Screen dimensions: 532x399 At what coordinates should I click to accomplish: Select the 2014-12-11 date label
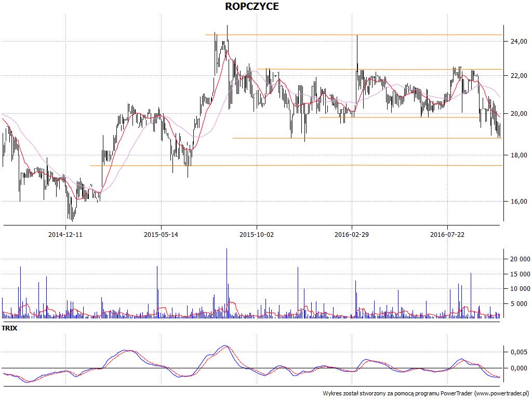[65, 234]
